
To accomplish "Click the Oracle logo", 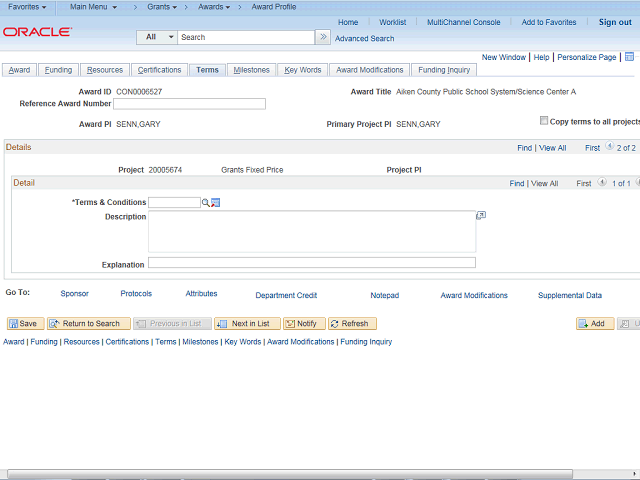I will (38, 32).
